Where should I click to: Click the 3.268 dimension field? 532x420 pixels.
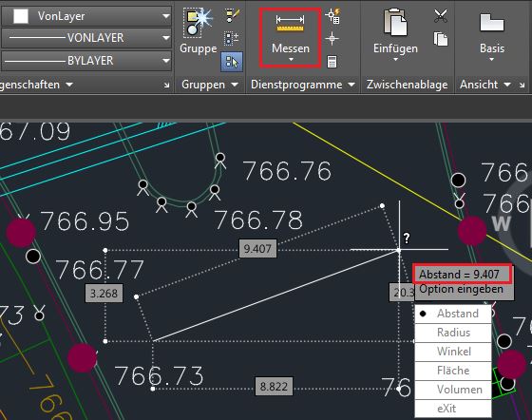pyautogui.click(x=104, y=293)
